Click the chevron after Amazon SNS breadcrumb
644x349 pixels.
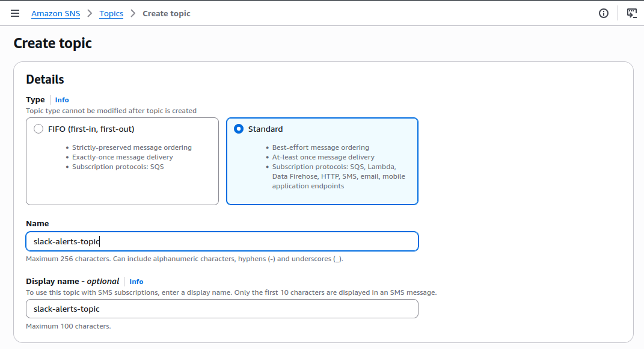coord(90,14)
